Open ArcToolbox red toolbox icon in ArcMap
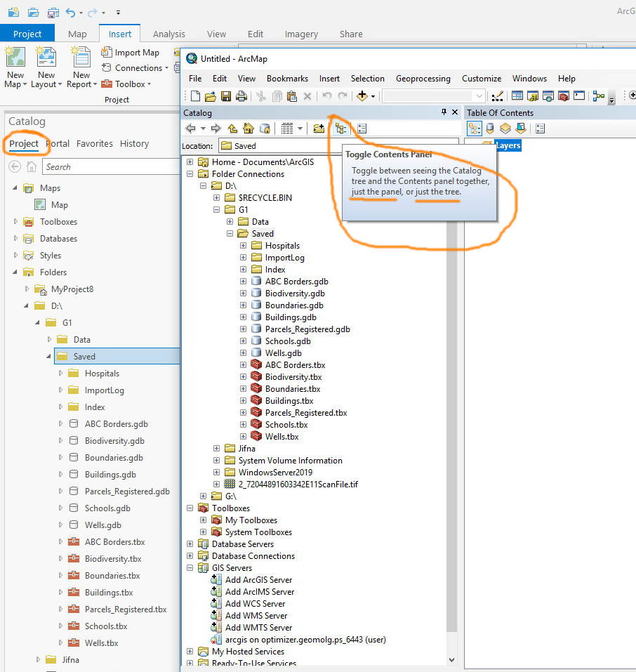Viewport: 636px width, 672px height. pos(564,96)
